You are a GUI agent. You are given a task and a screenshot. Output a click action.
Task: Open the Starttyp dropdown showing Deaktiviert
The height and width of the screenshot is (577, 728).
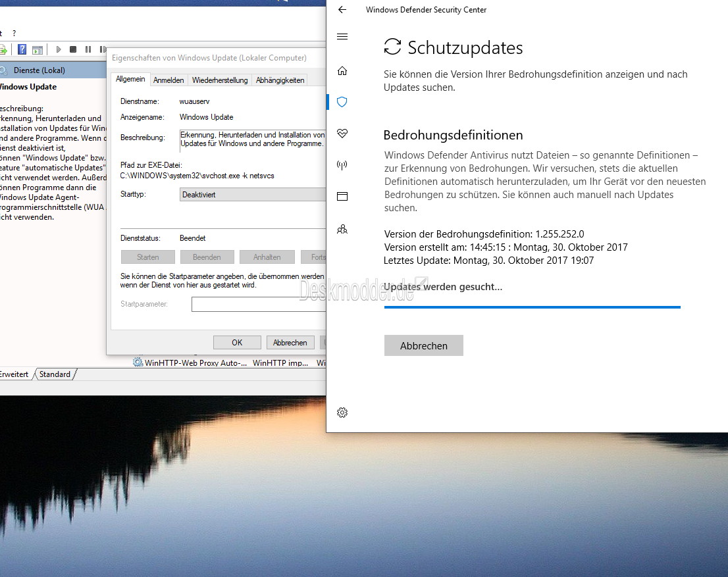click(x=253, y=195)
